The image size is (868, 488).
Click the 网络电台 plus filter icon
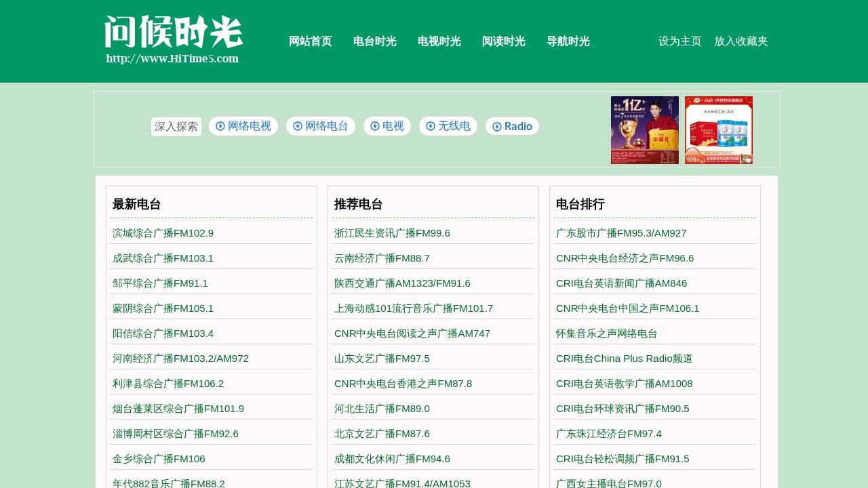297,126
